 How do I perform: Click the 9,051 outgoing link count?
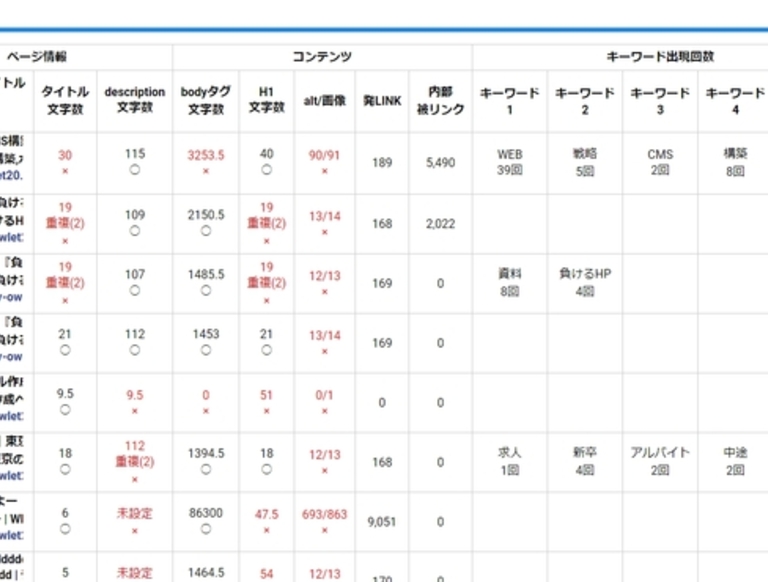coord(382,521)
